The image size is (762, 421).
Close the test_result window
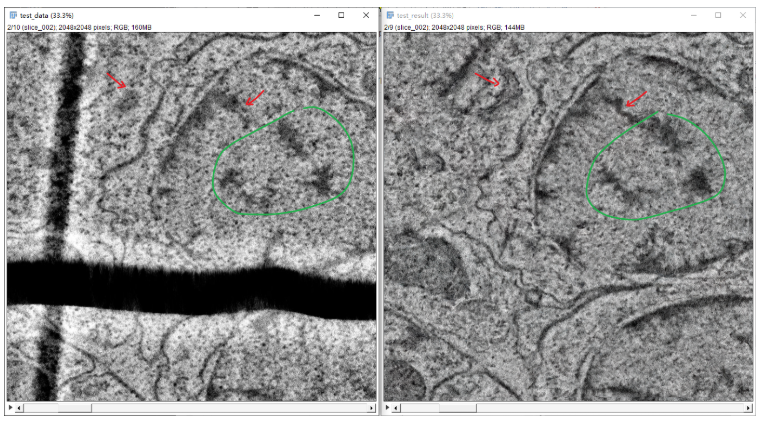tap(743, 16)
